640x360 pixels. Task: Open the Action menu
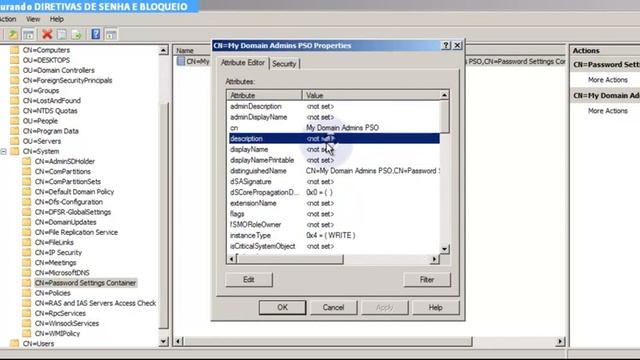tap(7, 19)
